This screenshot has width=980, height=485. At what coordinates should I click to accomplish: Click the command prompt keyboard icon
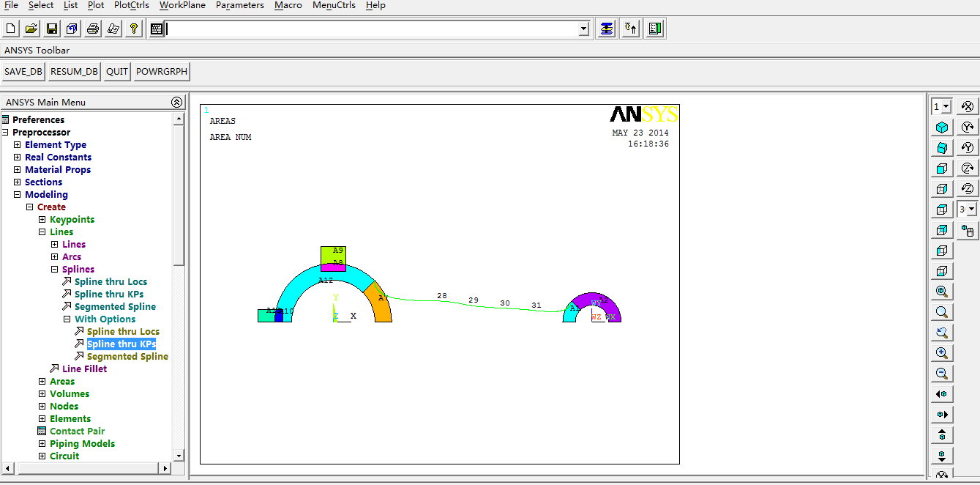click(x=156, y=29)
